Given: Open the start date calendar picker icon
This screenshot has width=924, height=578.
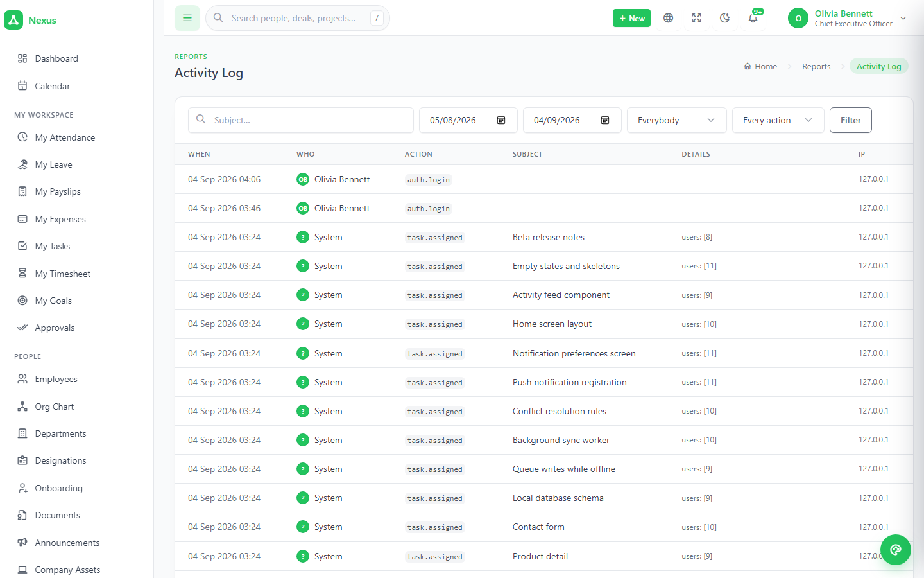Looking at the screenshot, I should click(x=501, y=120).
